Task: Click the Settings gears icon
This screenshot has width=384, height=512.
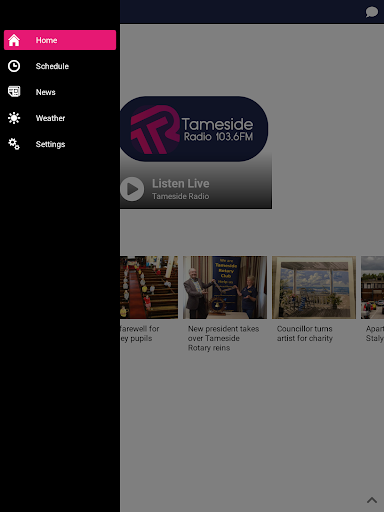Action: pos(14,144)
